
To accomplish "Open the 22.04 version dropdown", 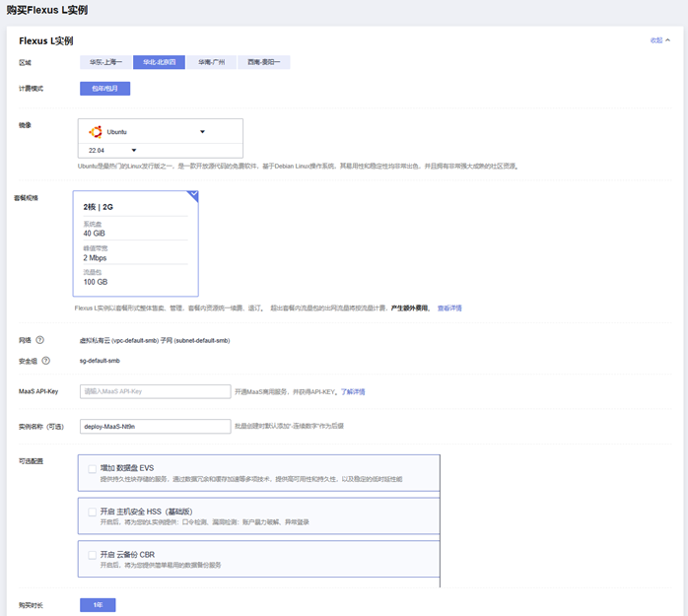I will point(133,150).
